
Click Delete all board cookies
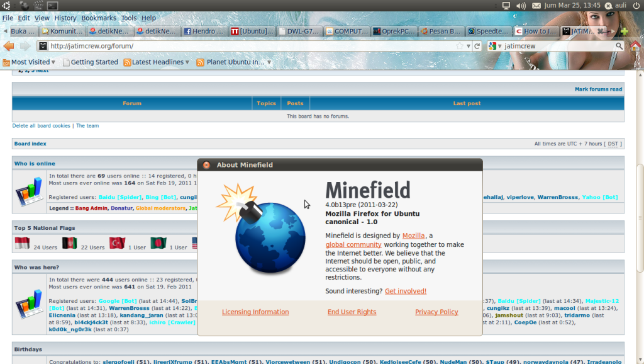pyautogui.click(x=41, y=126)
